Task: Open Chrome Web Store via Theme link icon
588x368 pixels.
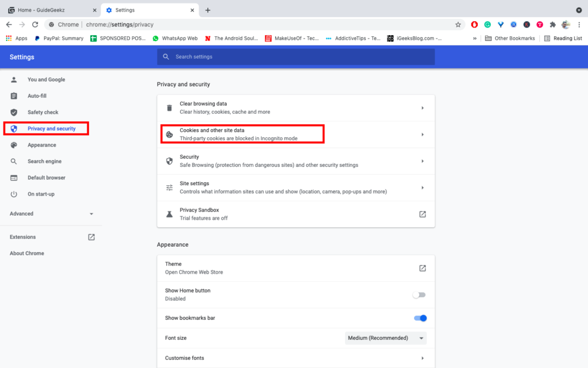Action: point(422,268)
